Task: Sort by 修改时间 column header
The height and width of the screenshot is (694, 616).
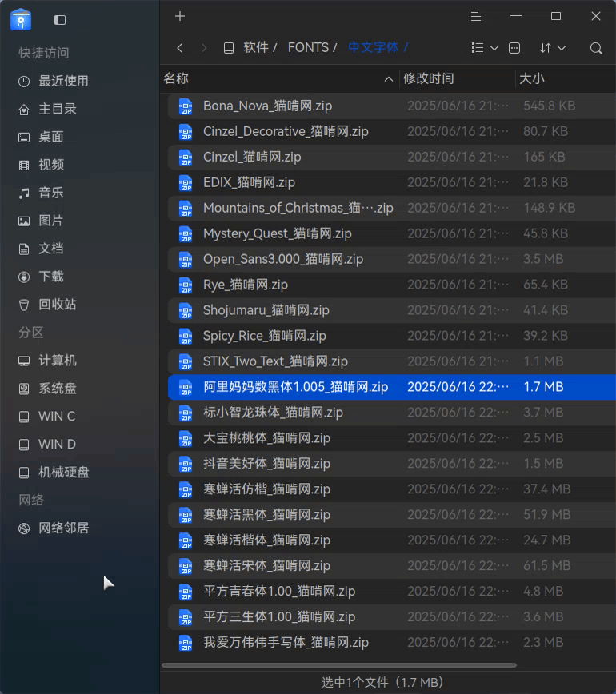Action: (x=428, y=78)
